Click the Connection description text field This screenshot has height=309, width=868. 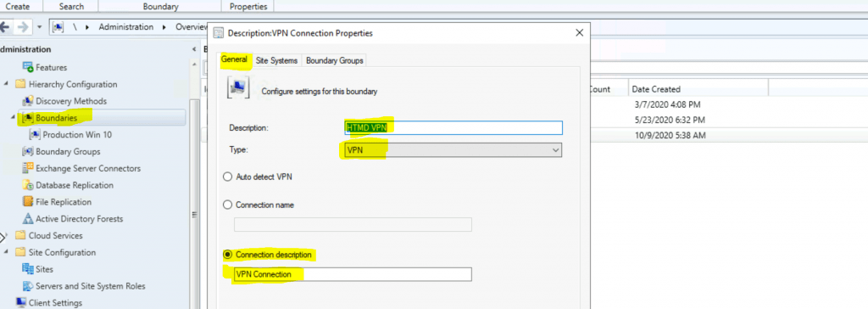pyautogui.click(x=353, y=274)
